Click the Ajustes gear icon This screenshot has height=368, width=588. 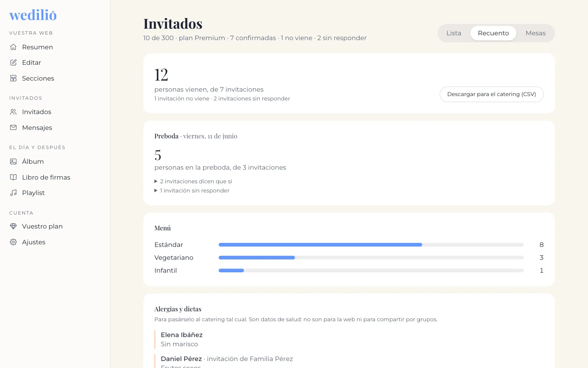point(13,242)
